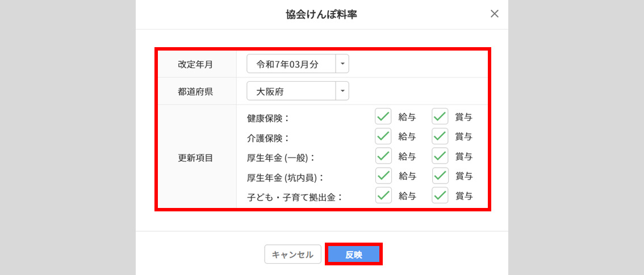Click the 健康保険 row label

[268, 118]
